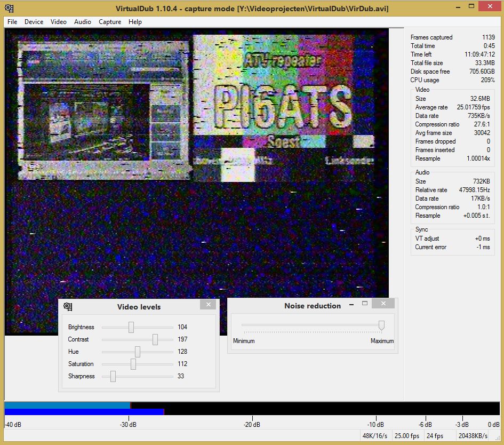Click the upper light-blue audio level bar

pos(68,405)
